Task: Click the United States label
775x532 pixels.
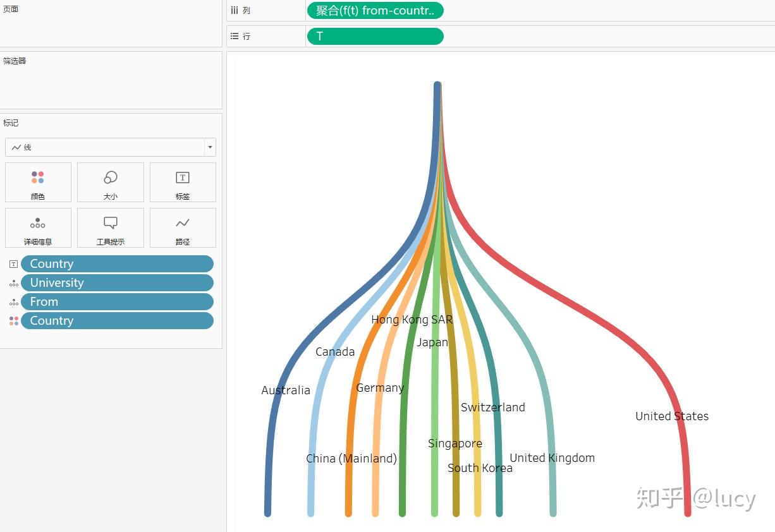Action: click(x=672, y=416)
